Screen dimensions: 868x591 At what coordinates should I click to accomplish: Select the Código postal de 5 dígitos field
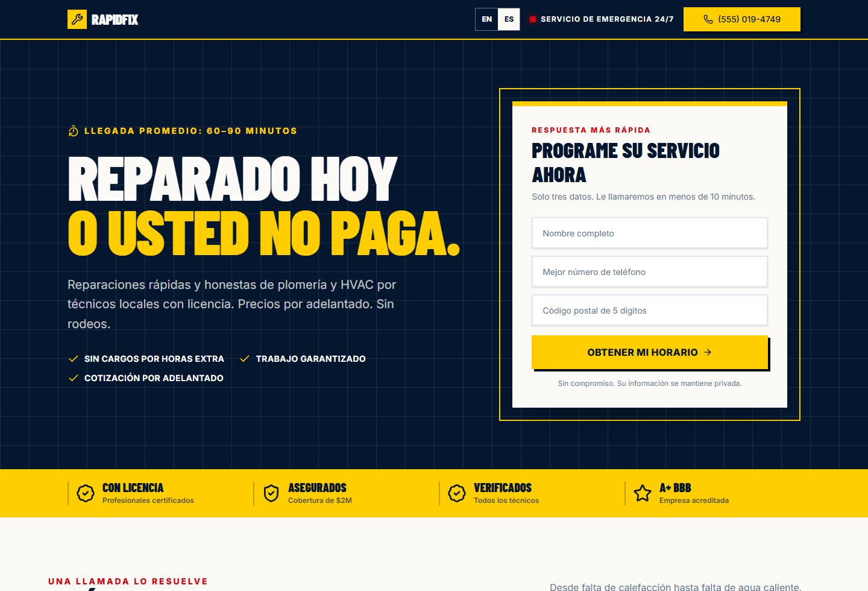coord(650,311)
